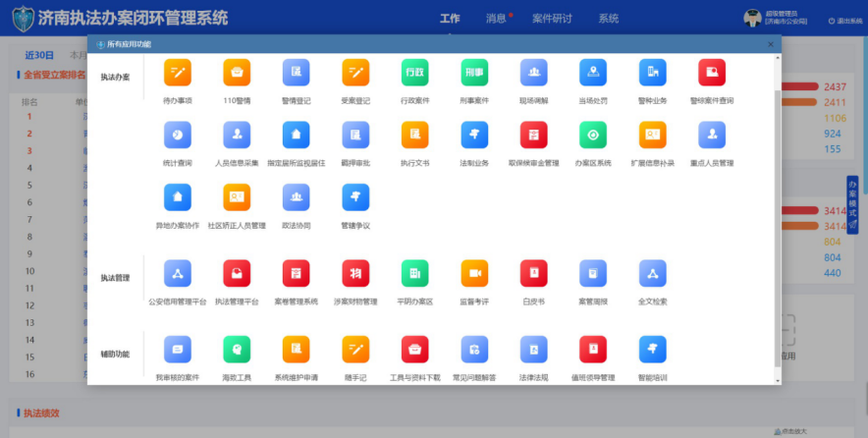The height and width of the screenshot is (438, 868).
Task: Open the 行政案件 icon
Action: (x=415, y=74)
